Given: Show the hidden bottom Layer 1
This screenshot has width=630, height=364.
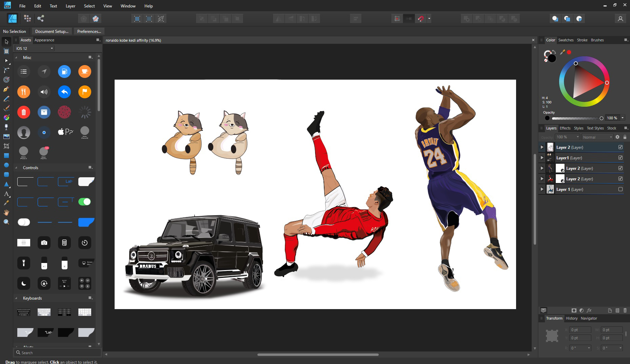Looking at the screenshot, I should point(620,189).
